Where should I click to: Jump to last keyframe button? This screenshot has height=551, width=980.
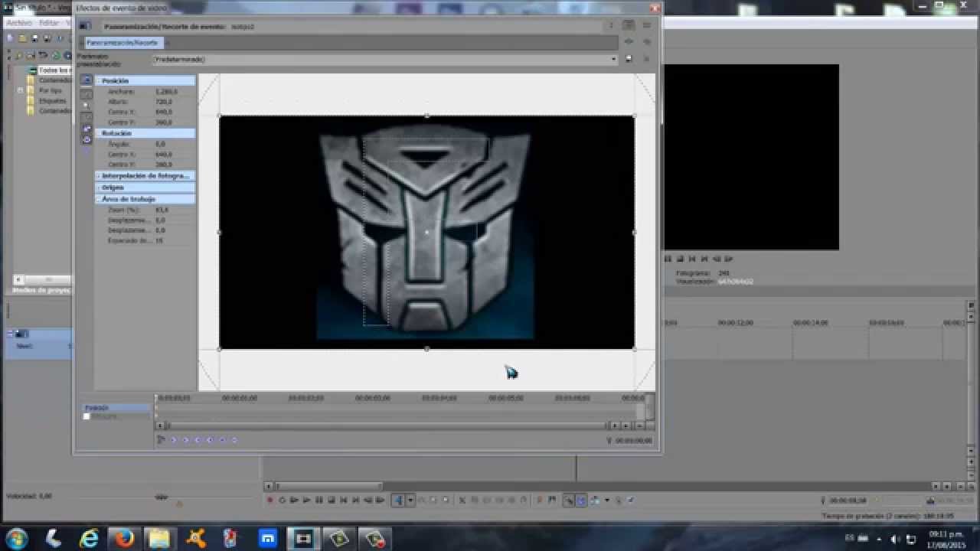[210, 440]
